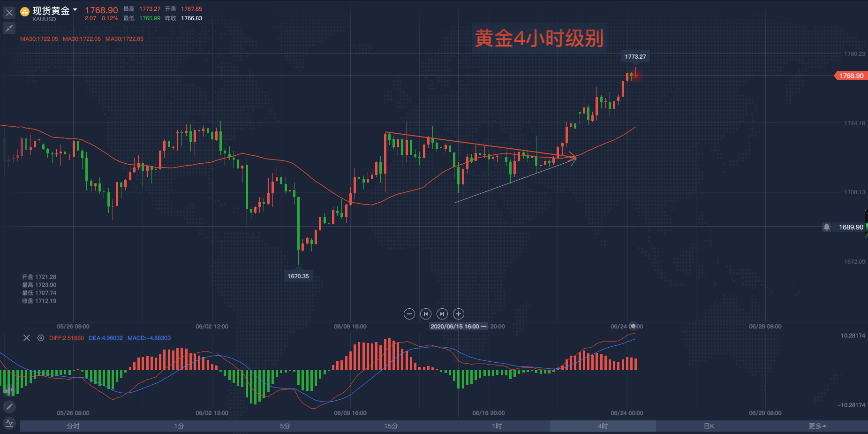Open the indicator line chart icon
The height and width of the screenshot is (434, 868).
(9, 423)
